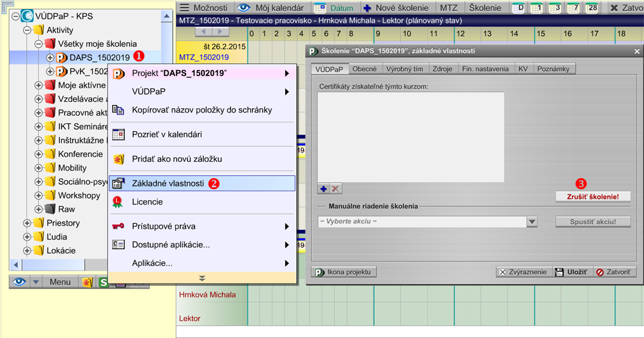Click the Ikona projektu button
This screenshot has width=644, height=338.
[x=343, y=272]
